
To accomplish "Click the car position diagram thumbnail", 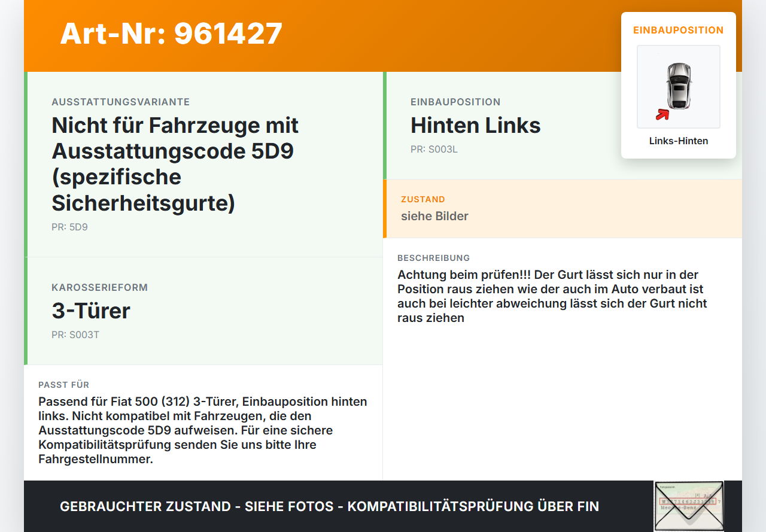I will pos(678,87).
